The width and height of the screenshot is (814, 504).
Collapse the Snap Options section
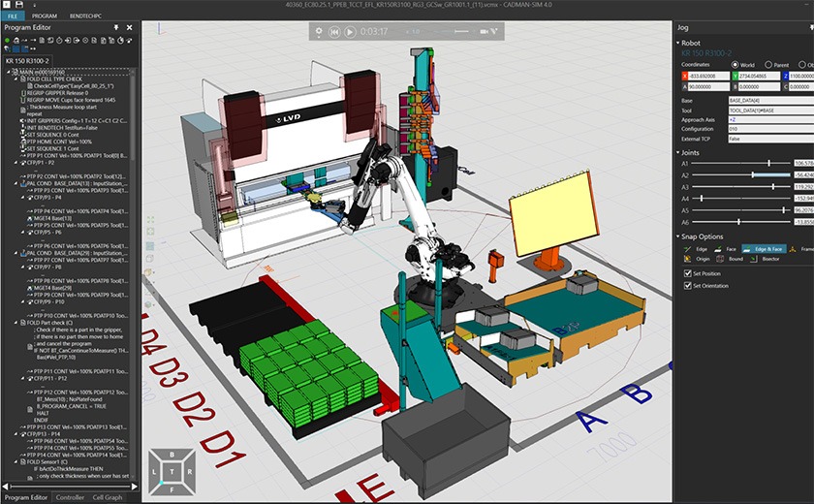(678, 236)
